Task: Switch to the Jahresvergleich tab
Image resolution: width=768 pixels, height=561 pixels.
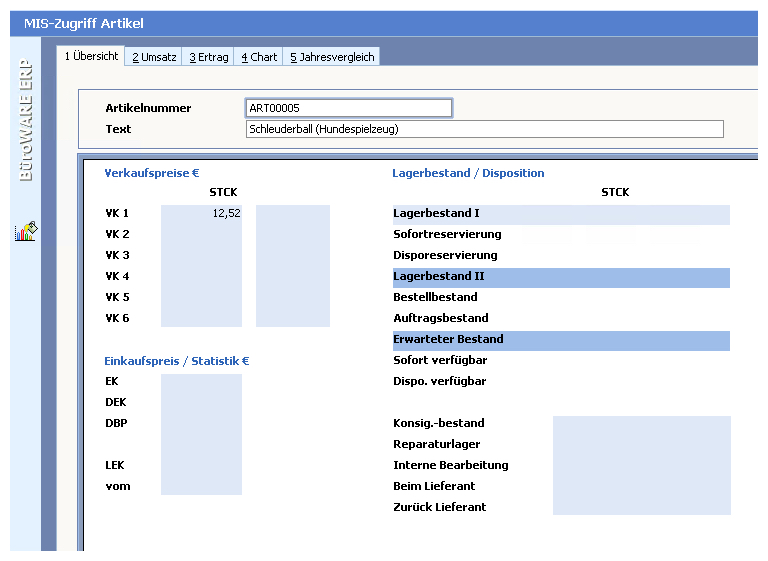Action: pyautogui.click(x=332, y=57)
